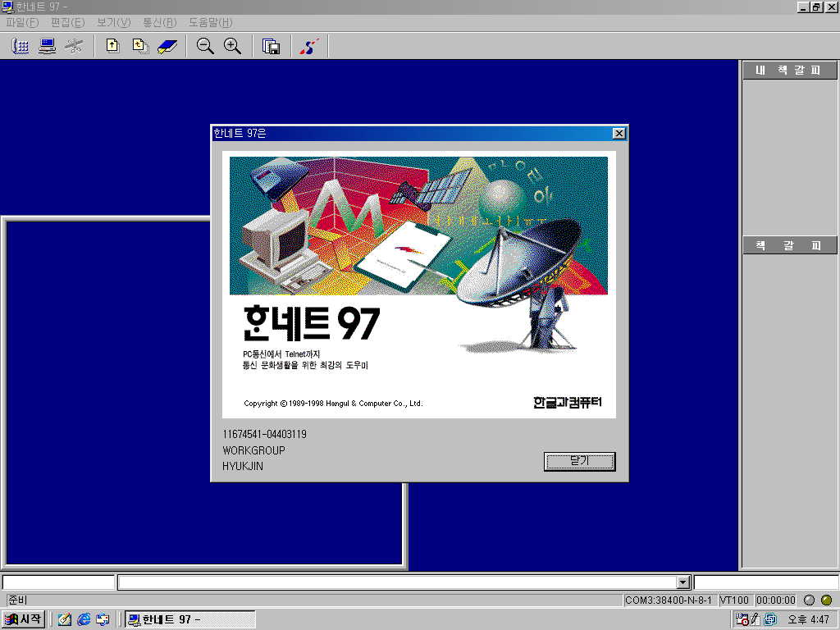
Task: Click the scheduler tray icon
Action: point(742,619)
